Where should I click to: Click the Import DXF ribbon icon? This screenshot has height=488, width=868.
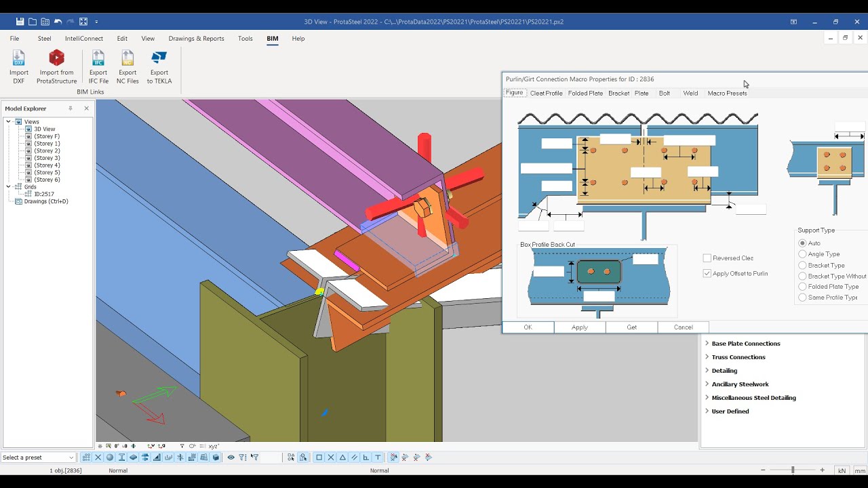pyautogui.click(x=19, y=67)
